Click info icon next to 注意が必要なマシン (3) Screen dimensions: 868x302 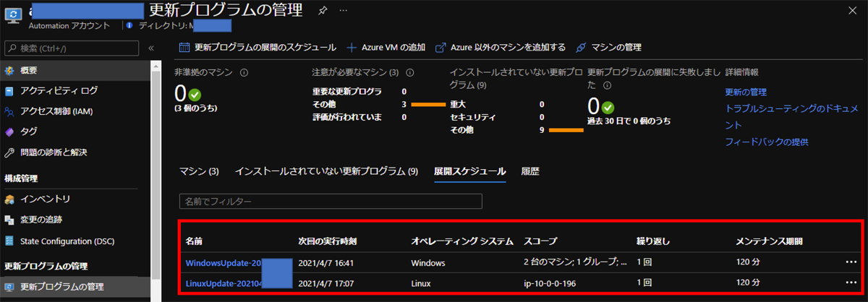(410, 72)
